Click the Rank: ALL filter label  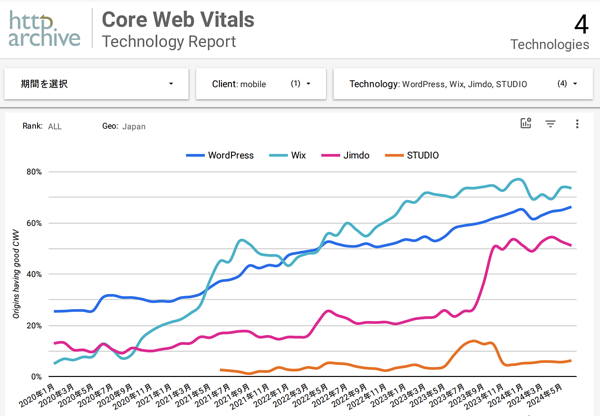[42, 126]
